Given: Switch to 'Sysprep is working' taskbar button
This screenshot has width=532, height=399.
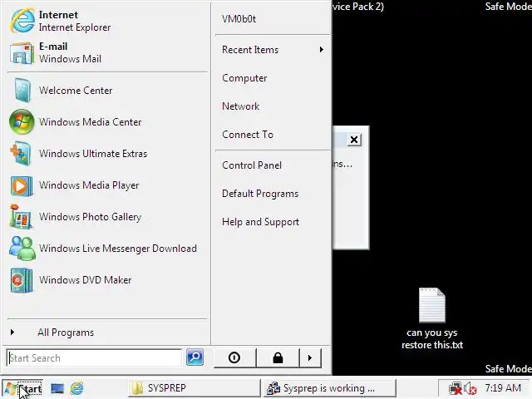Looking at the screenshot, I should 329,388.
